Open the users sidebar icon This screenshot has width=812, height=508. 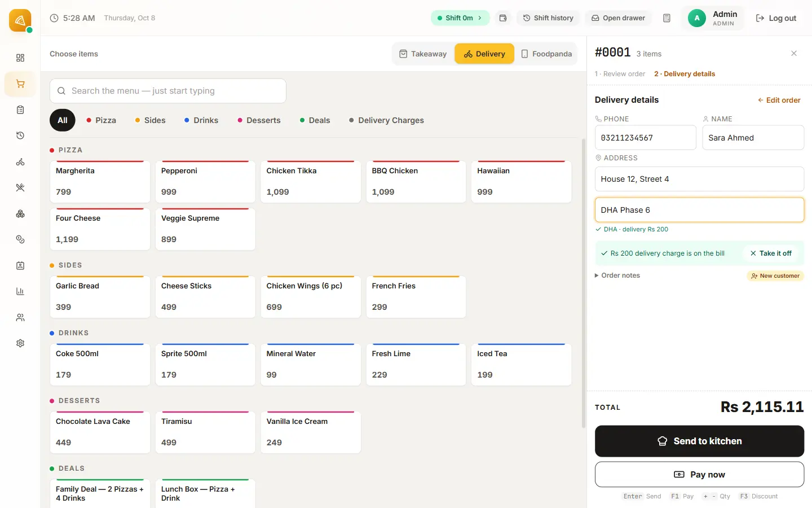tap(20, 318)
